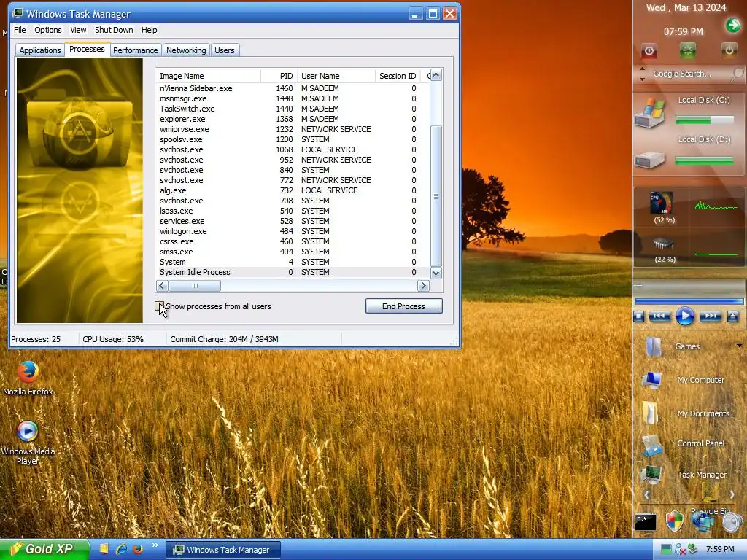Click the green standby icon in sidebar
This screenshot has width=747, height=560.
point(688,51)
